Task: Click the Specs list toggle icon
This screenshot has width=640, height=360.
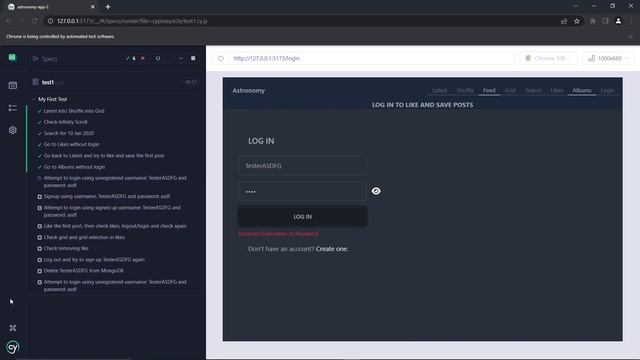Action: pos(36,59)
